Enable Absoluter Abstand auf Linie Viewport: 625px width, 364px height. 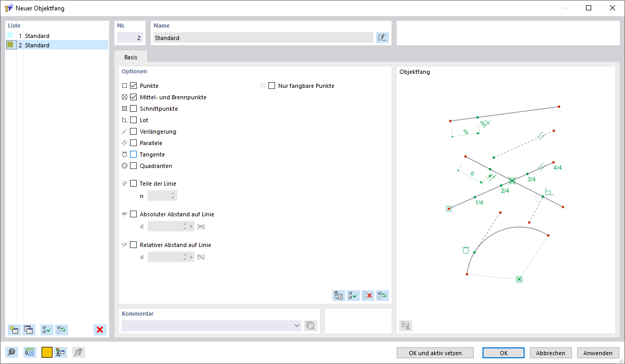click(133, 214)
